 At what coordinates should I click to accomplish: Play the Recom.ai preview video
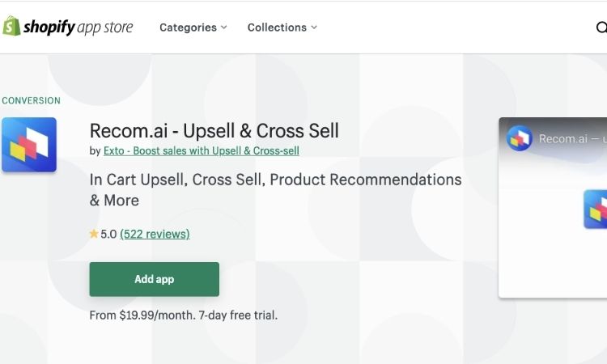(x=553, y=208)
